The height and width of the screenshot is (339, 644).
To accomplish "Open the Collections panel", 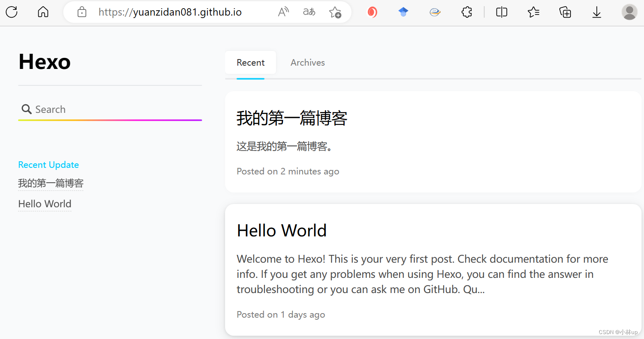I will (x=565, y=12).
